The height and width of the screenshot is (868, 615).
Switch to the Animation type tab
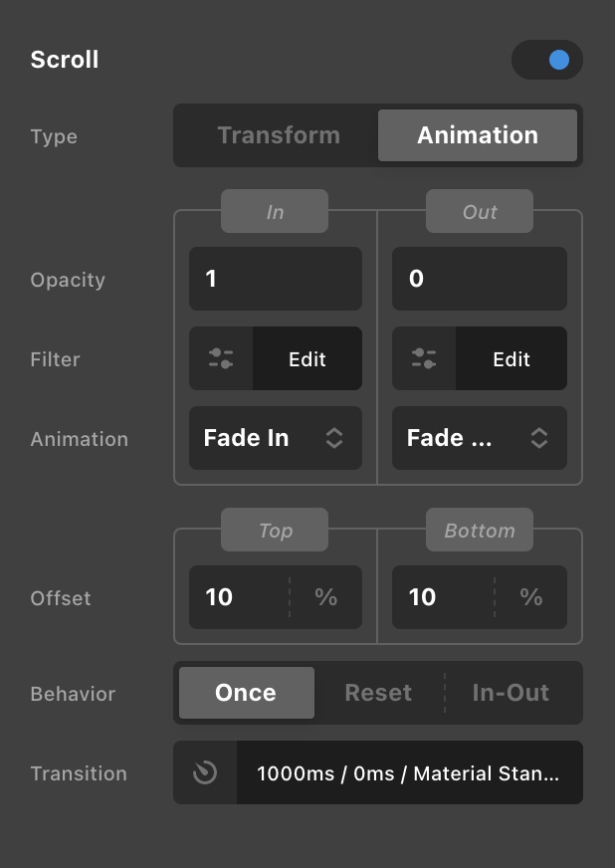pyautogui.click(x=478, y=135)
